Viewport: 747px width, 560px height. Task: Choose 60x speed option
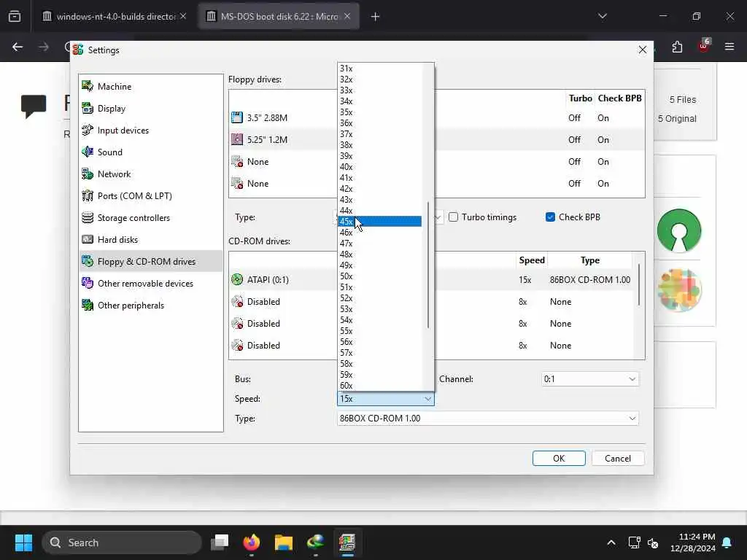pos(379,386)
